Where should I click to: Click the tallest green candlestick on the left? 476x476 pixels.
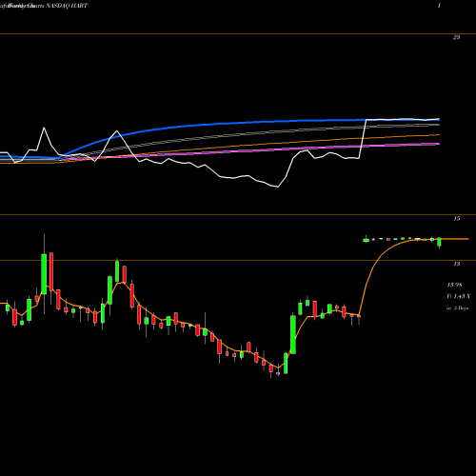pos(44,274)
